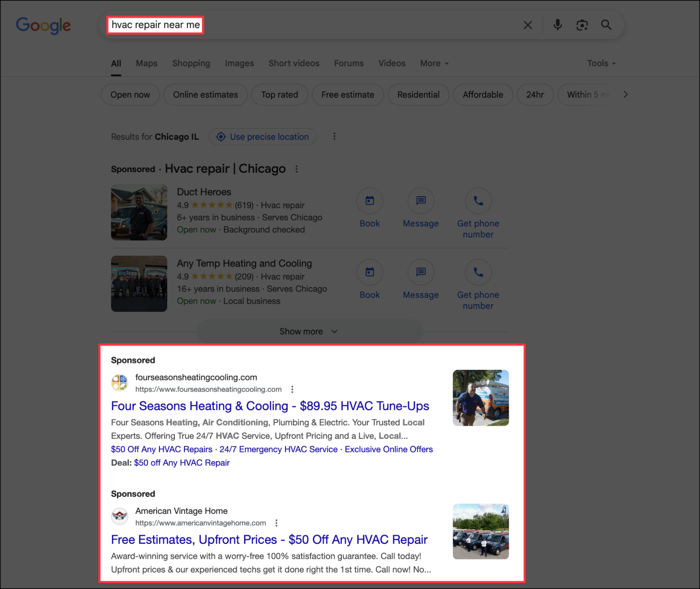This screenshot has width=700, height=589.
Task: Switch to the Maps tab
Action: [x=146, y=63]
